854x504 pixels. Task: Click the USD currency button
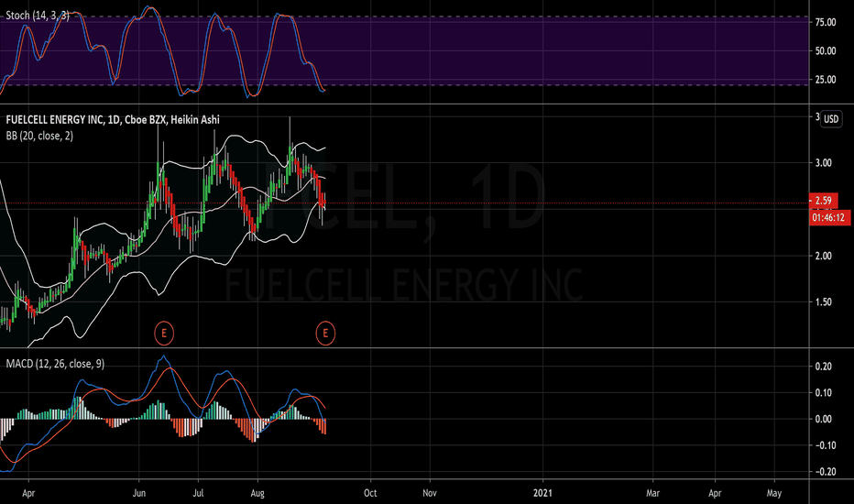(x=831, y=119)
